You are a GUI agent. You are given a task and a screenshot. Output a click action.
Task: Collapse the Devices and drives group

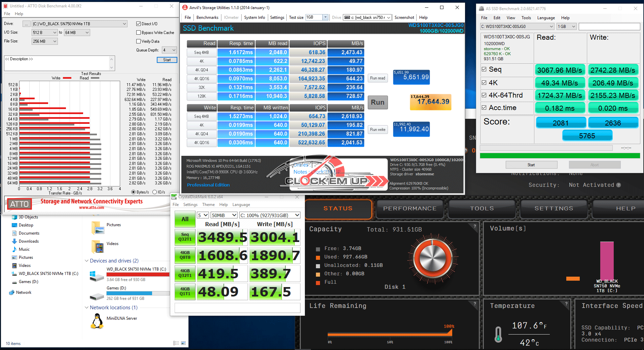(x=87, y=261)
